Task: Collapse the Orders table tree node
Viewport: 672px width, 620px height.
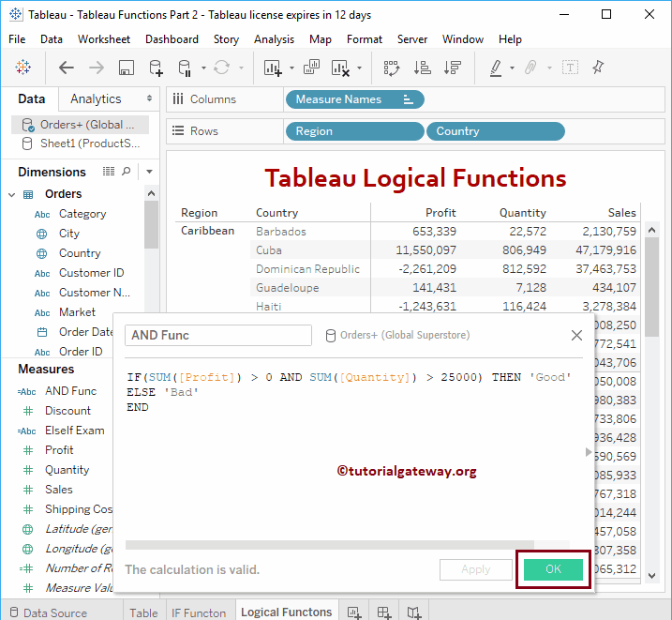Action: point(12,195)
